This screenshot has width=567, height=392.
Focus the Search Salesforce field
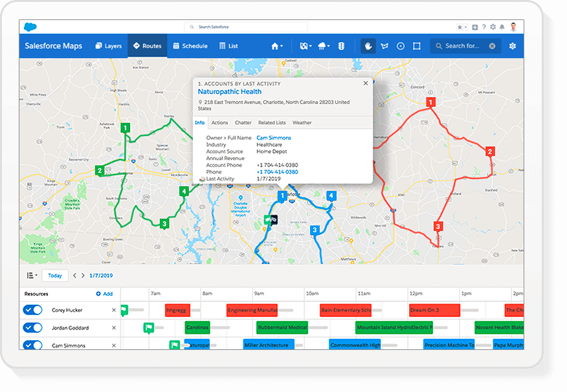tap(246, 27)
